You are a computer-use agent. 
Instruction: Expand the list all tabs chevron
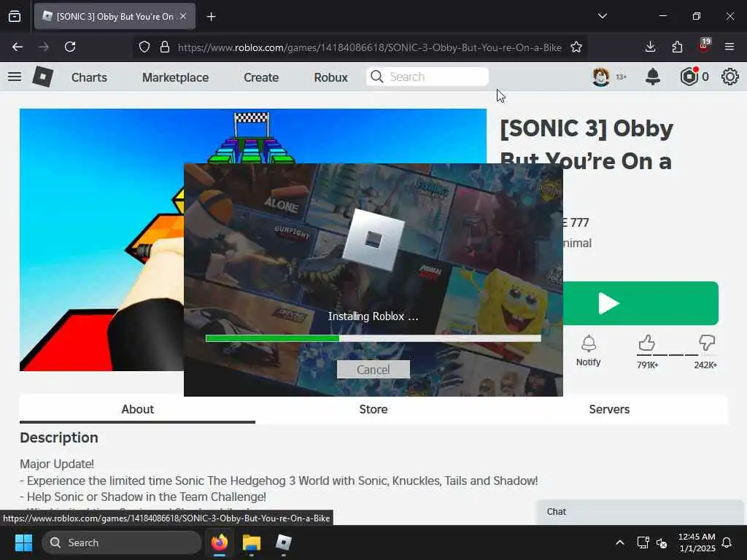click(603, 16)
